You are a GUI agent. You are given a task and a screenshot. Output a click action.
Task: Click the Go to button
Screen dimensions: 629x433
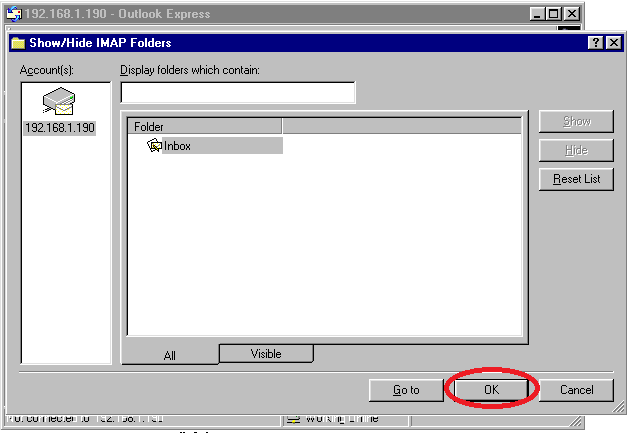click(x=406, y=390)
